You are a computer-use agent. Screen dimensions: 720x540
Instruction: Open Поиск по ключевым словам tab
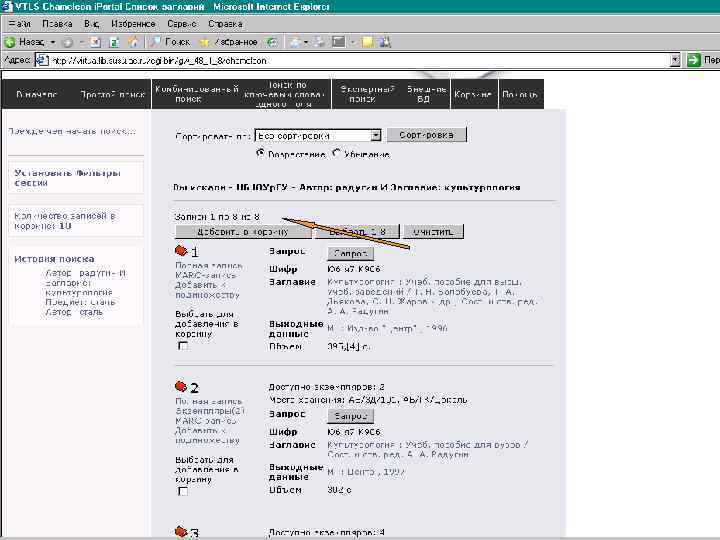pos(285,95)
